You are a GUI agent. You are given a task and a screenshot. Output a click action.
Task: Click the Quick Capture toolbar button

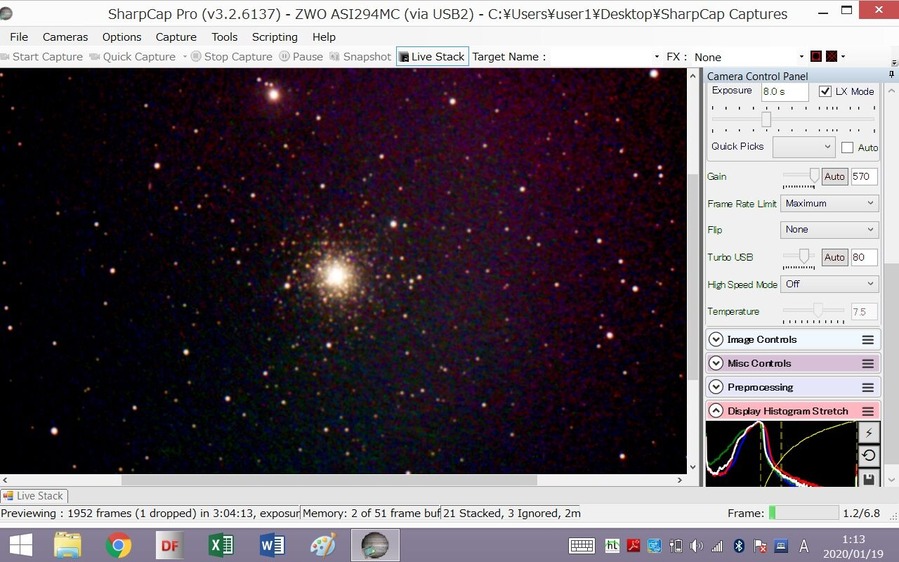pos(134,57)
